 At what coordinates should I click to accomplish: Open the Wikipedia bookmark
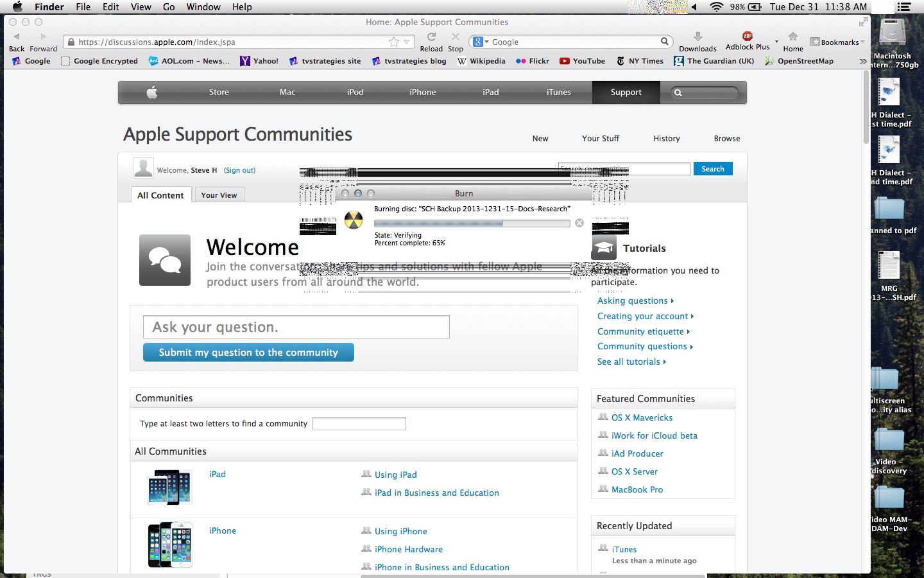tap(481, 61)
